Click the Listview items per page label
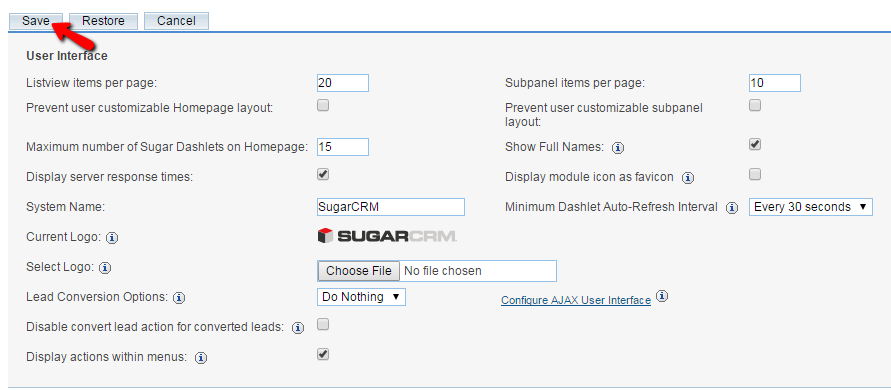Image resolution: width=891 pixels, height=391 pixels. tap(91, 83)
